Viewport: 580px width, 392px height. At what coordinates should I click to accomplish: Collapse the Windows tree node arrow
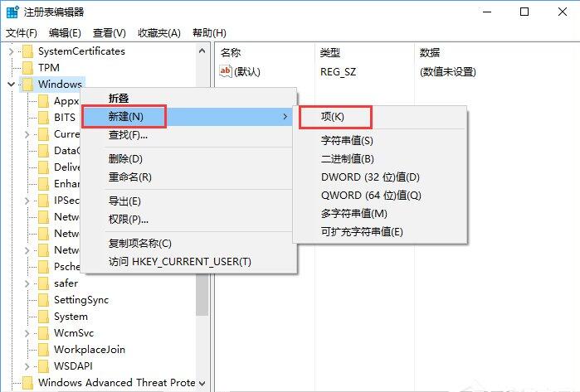click(11, 85)
